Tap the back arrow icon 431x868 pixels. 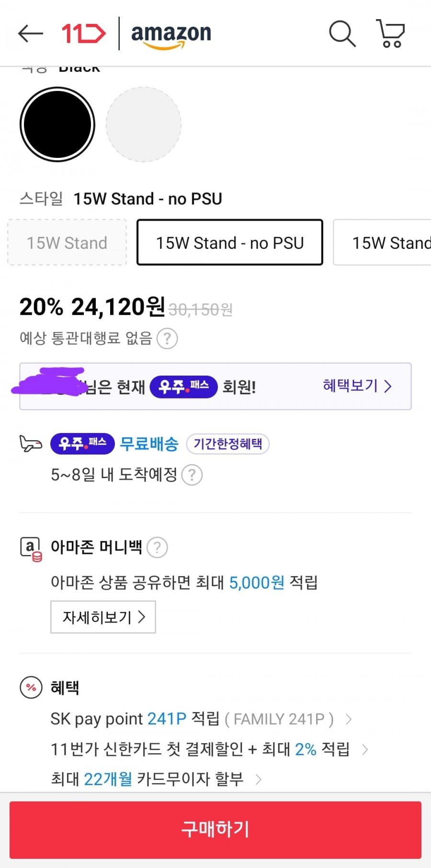pos(31,33)
